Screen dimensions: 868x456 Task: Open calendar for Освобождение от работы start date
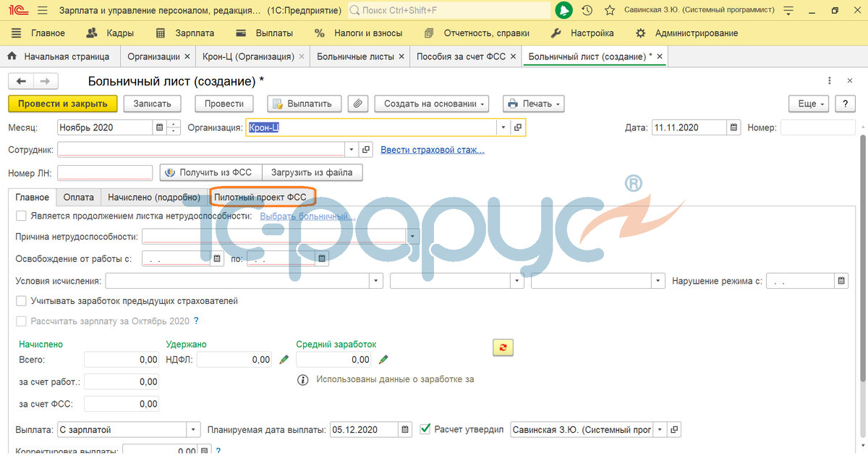click(217, 258)
